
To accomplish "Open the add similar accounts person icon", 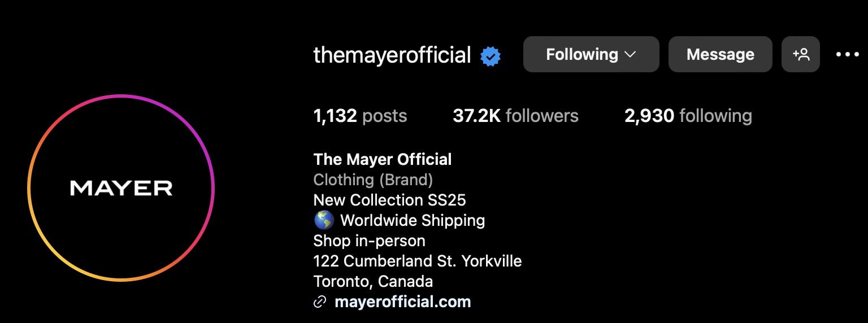I will (801, 54).
